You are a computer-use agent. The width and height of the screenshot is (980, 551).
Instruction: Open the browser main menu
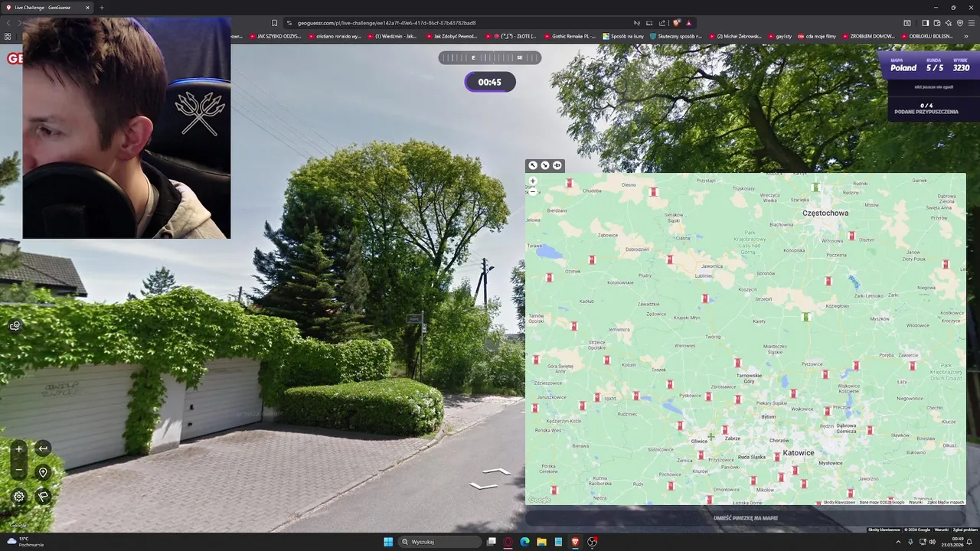pos(972,23)
